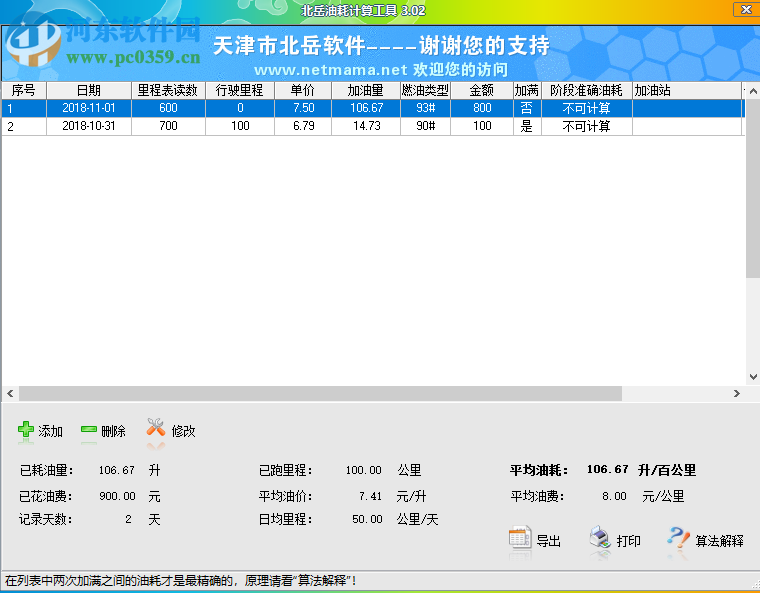Click unit price 7.50 cell
760x593 pixels.
pos(303,108)
